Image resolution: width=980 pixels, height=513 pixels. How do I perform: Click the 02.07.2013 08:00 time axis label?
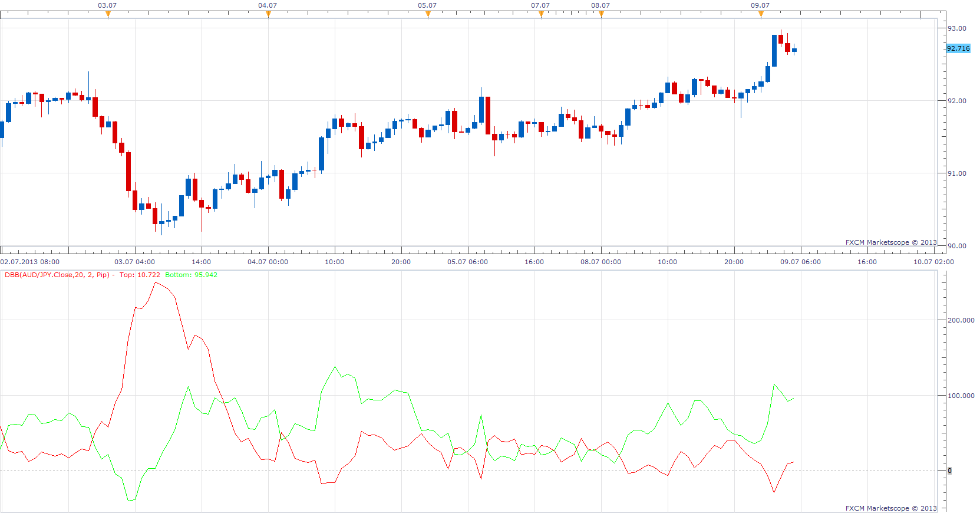coord(30,262)
